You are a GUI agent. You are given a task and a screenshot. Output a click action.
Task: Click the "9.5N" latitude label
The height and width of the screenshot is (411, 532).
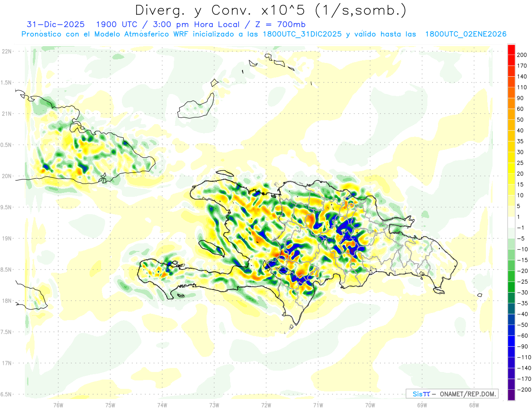coord(6,207)
